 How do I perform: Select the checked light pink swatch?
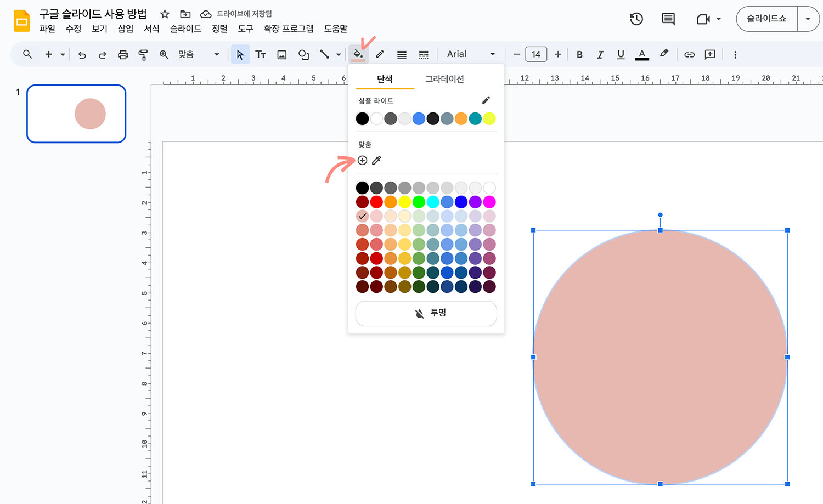pos(362,216)
